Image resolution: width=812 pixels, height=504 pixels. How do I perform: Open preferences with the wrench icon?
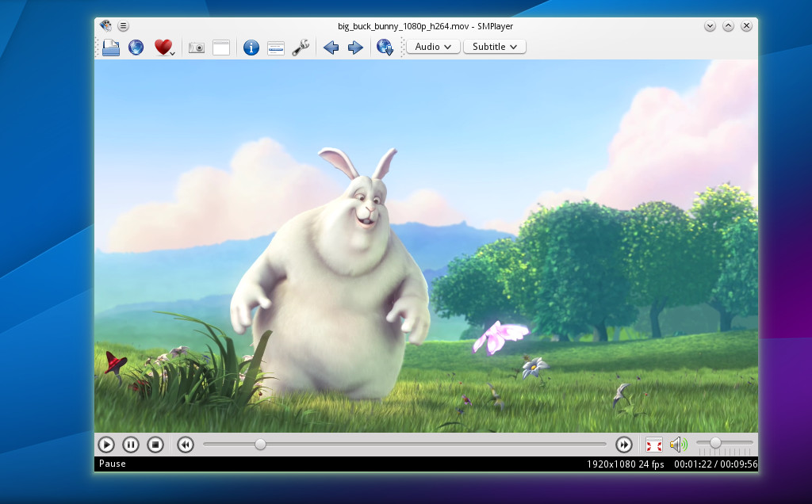pyautogui.click(x=301, y=48)
